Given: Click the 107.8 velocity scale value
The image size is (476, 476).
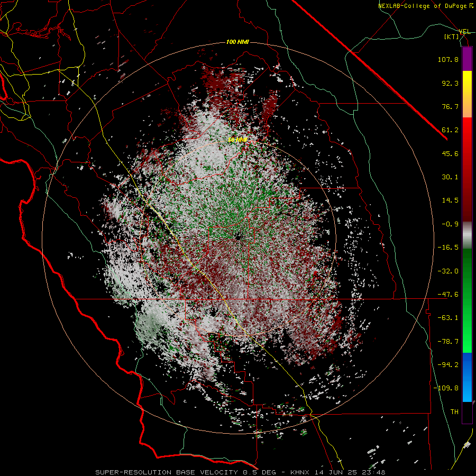Looking at the screenshot, I should [x=448, y=59].
